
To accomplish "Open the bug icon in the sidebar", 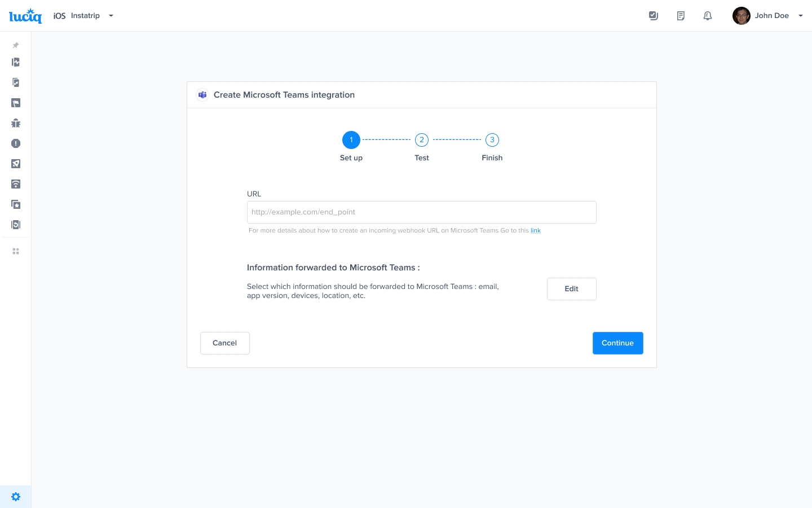I will click(x=16, y=123).
